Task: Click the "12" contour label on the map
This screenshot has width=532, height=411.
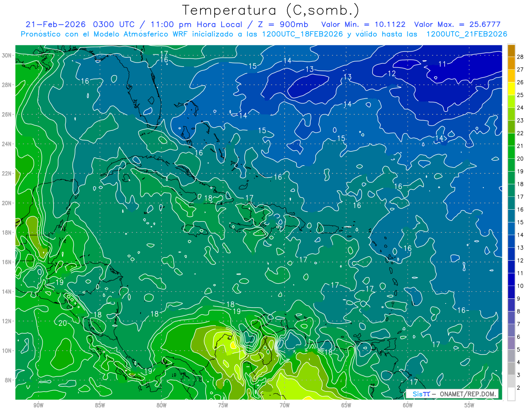Action: click(x=392, y=74)
